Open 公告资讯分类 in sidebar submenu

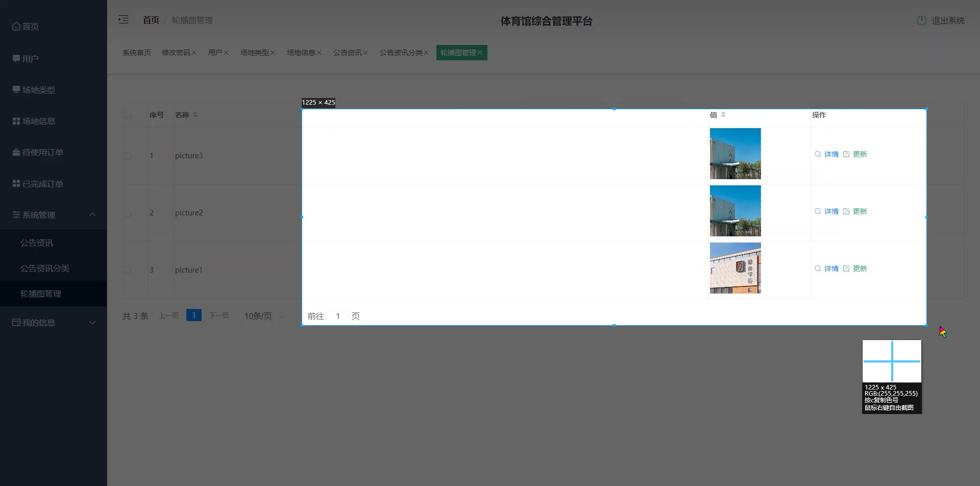point(45,268)
